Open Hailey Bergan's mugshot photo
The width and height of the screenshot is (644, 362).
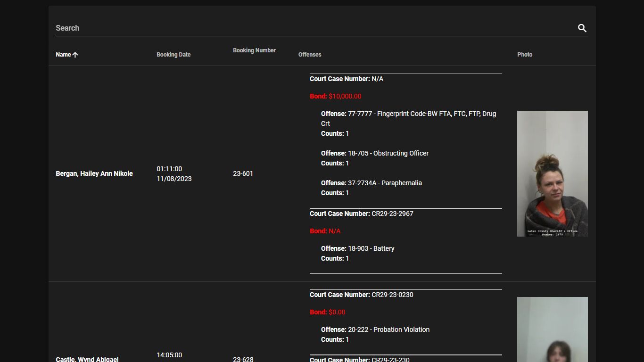[x=553, y=173]
